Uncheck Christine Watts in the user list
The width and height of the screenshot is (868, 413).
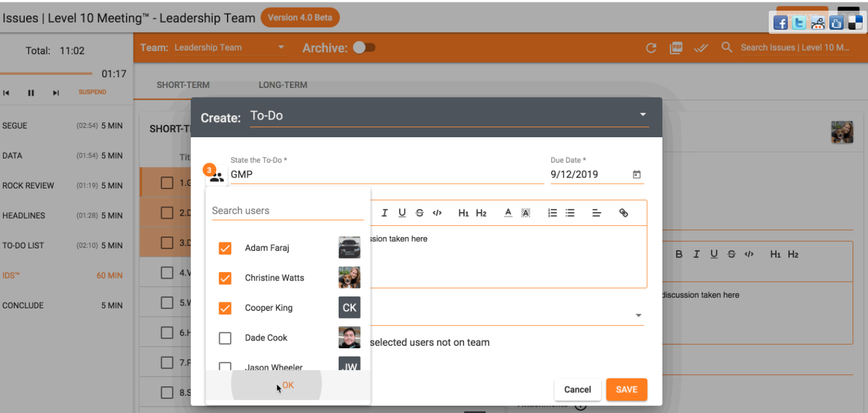coord(225,278)
